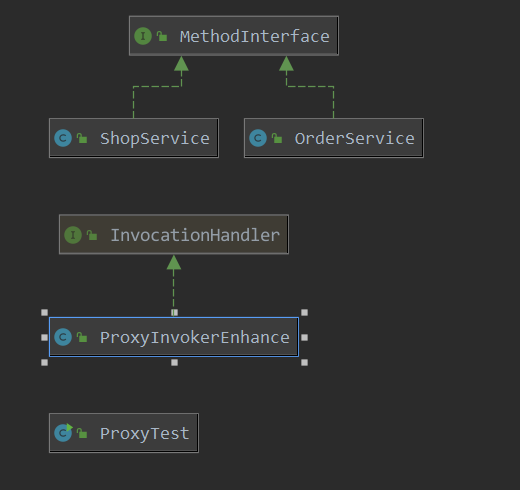Image resolution: width=520 pixels, height=490 pixels.
Task: Select the MethodInterface node
Action: click(x=234, y=36)
